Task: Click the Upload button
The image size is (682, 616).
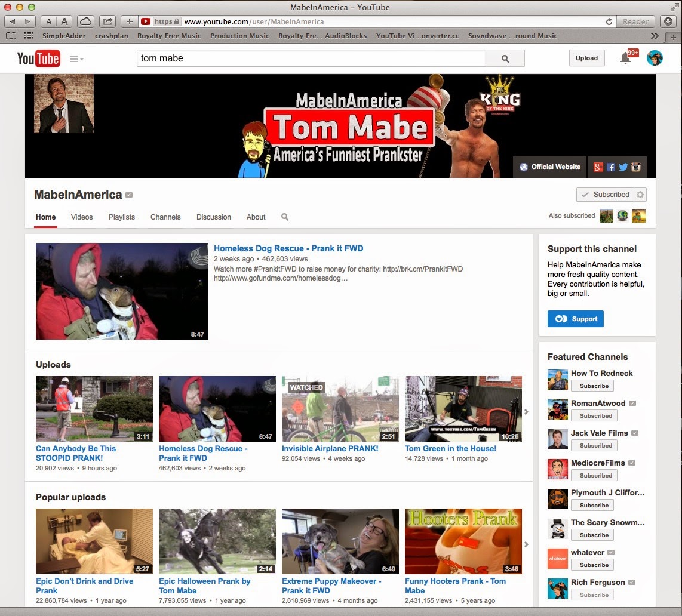Action: pyautogui.click(x=586, y=58)
